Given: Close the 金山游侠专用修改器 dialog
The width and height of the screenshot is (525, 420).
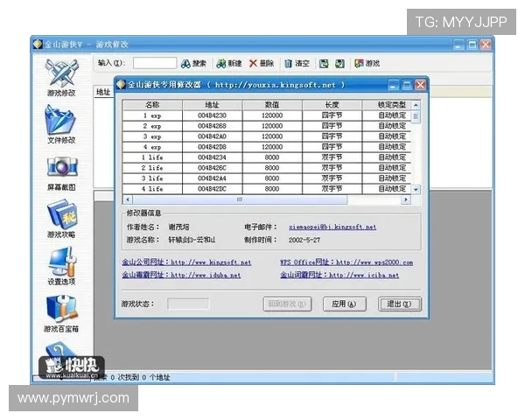Looking at the screenshot, I should pos(420,85).
